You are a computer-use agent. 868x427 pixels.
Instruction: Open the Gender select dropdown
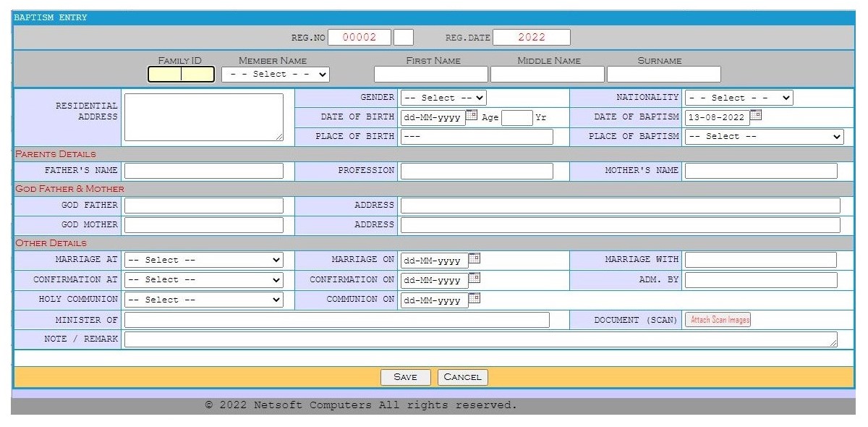443,98
